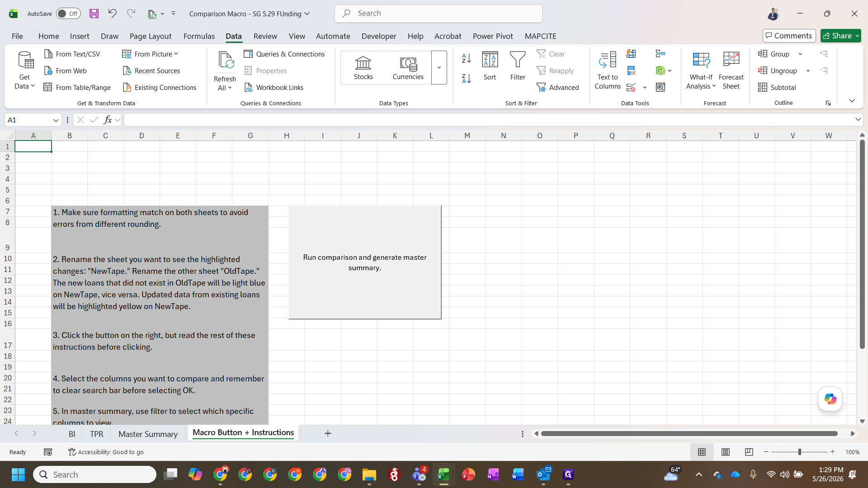Click the Remove Duplicates icon
The image size is (868, 488).
click(631, 70)
